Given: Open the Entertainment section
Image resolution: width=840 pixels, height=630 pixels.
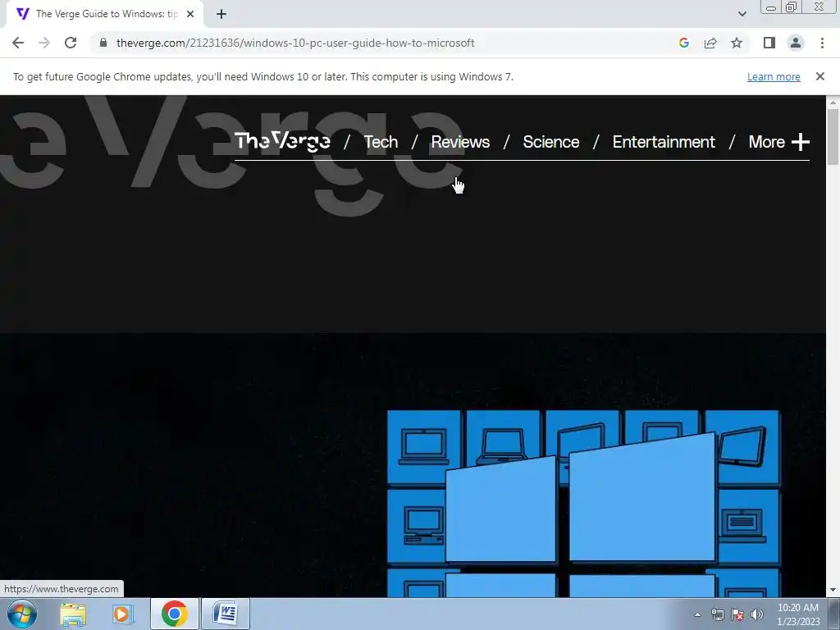Looking at the screenshot, I should click(x=664, y=142).
